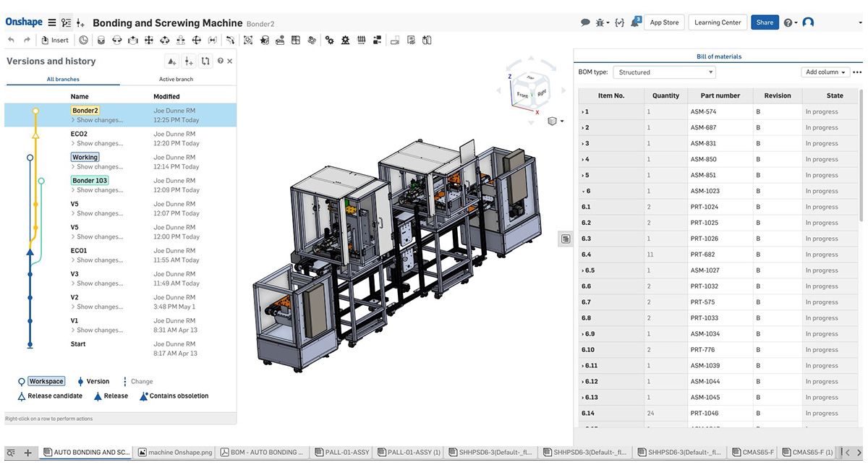Open BOM more options ellipsis
The height and width of the screenshot is (470, 868).
(x=857, y=72)
